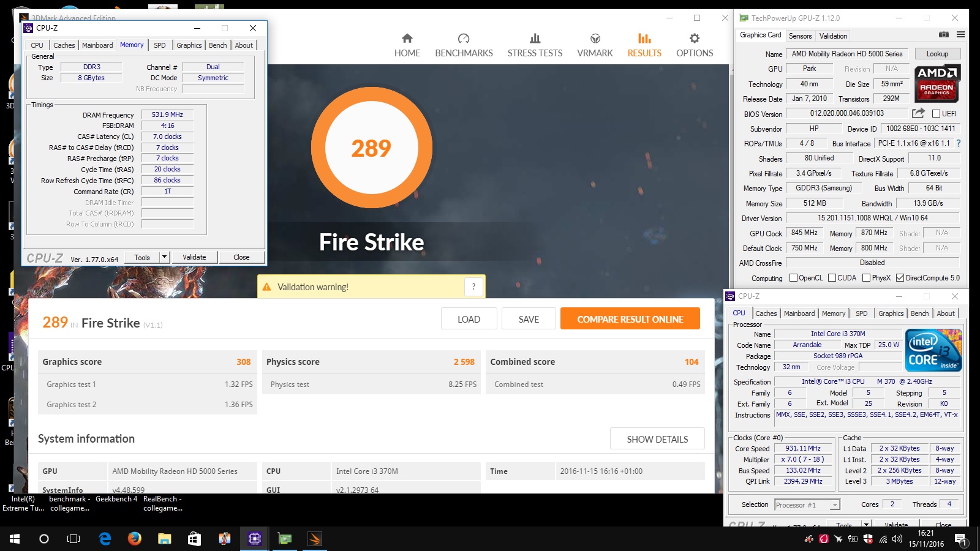Image resolution: width=980 pixels, height=551 pixels.
Task: Toggle the PhysX checkbox in GPU-Z
Action: click(x=866, y=278)
